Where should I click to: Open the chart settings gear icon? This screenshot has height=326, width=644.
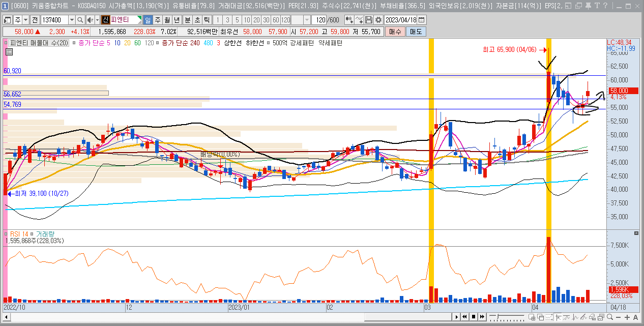tap(378, 20)
